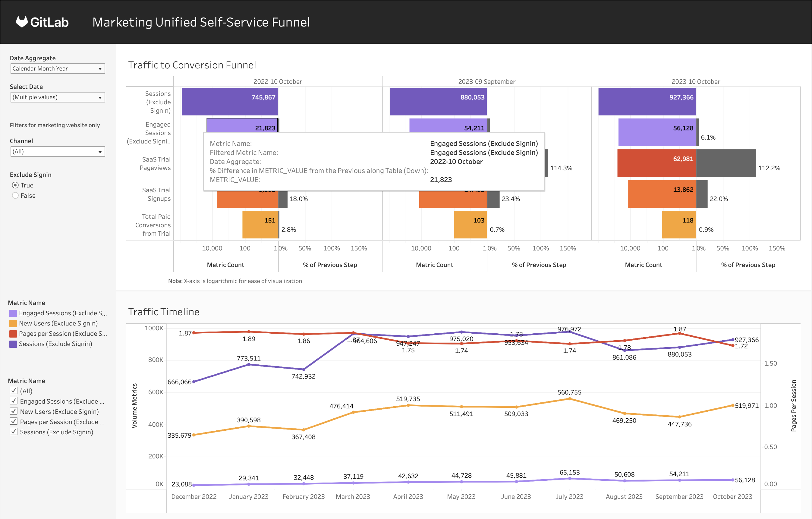Screen dimensions: 812x519
Task: Open the Channel filter dropdown
Action: coord(58,151)
